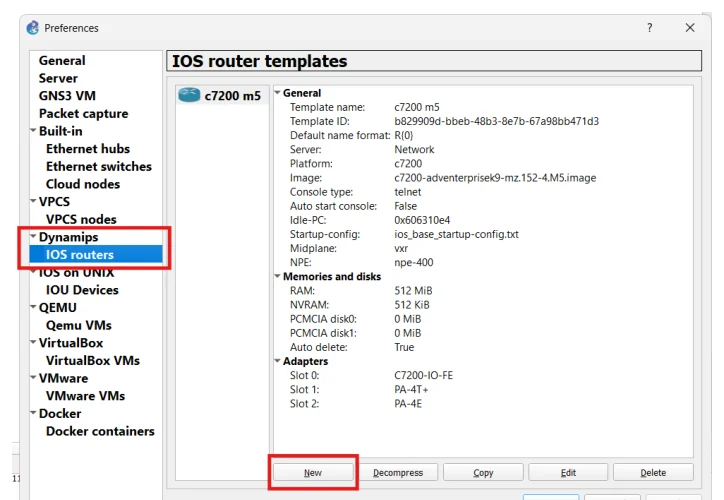The image size is (724, 500).
Task: Click the Slot 0 value C7200-IO-FE
Action: click(423, 375)
